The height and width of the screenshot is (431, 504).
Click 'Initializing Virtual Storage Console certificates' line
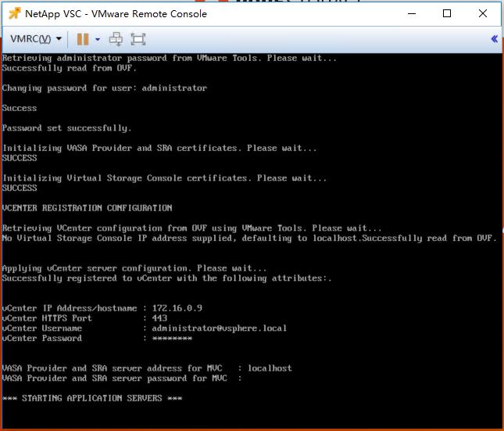coord(164,178)
